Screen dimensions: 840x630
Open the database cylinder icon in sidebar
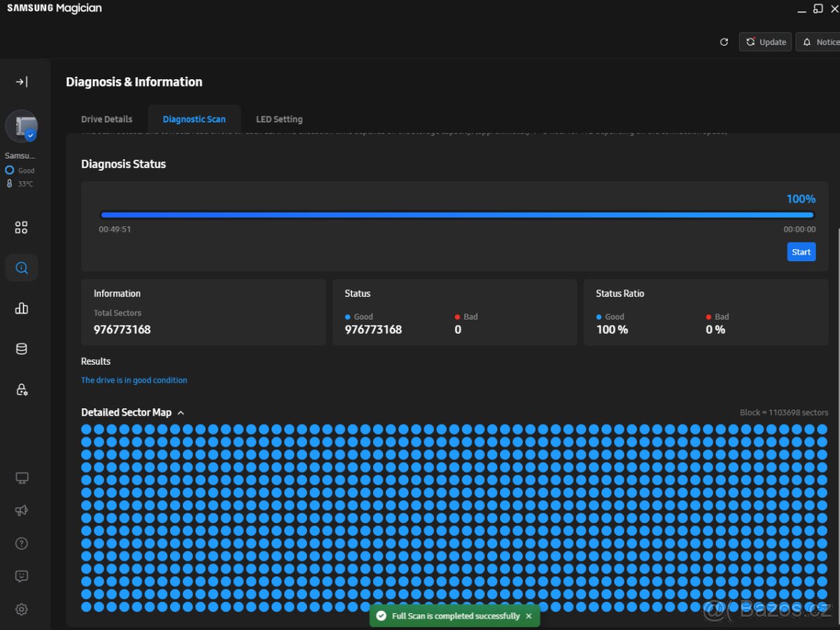22,349
